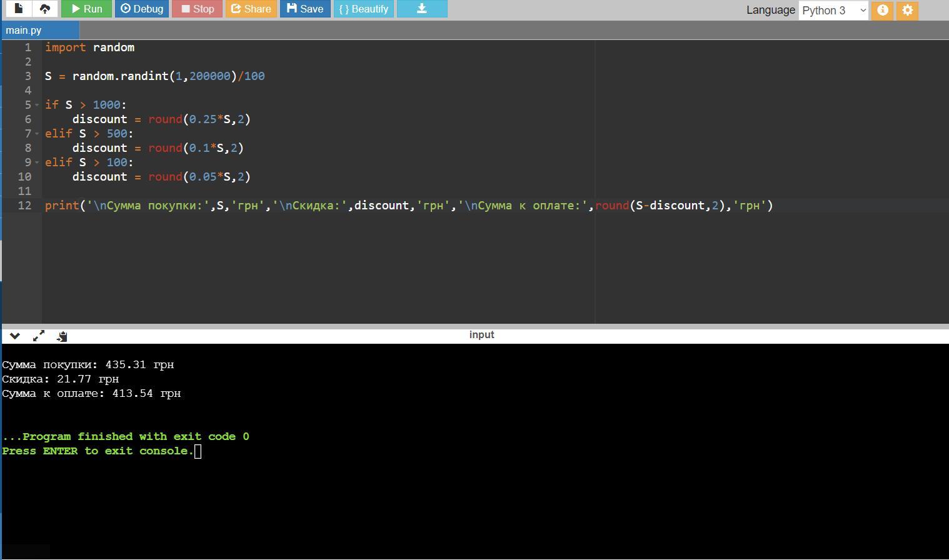The height and width of the screenshot is (560, 949).
Task: Place cursor on 'import random' line
Action: tap(89, 47)
